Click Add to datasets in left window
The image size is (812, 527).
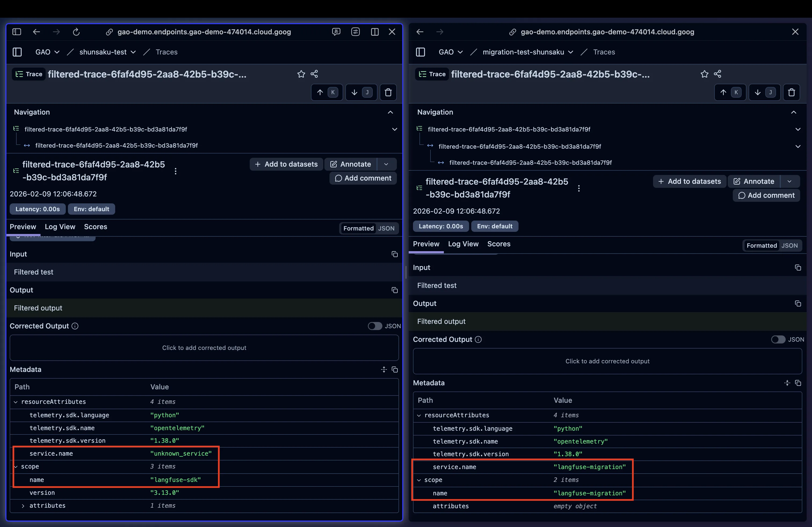point(286,164)
